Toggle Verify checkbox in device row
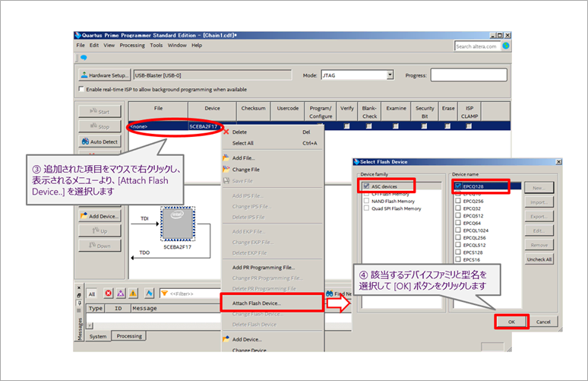This screenshot has height=381, width=588. point(346,126)
